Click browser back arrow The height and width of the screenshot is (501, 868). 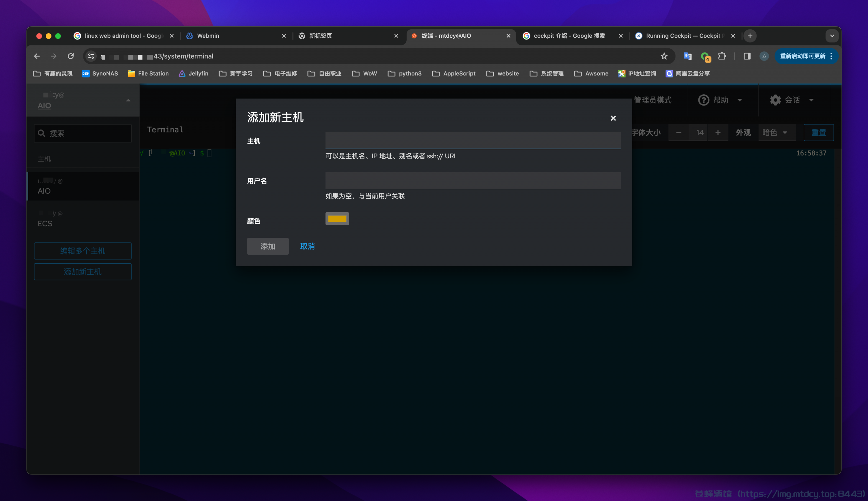click(37, 56)
